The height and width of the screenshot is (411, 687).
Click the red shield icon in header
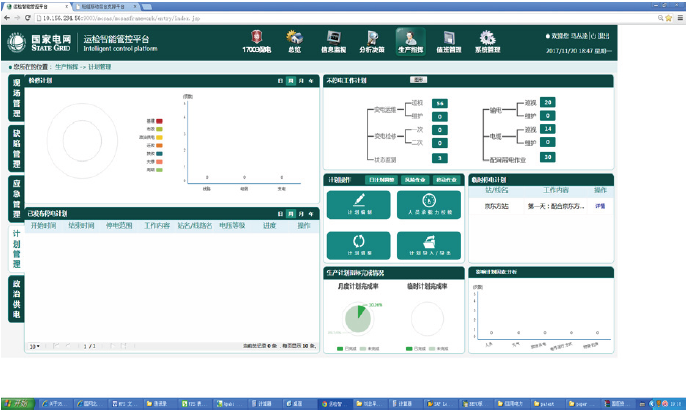tap(255, 40)
